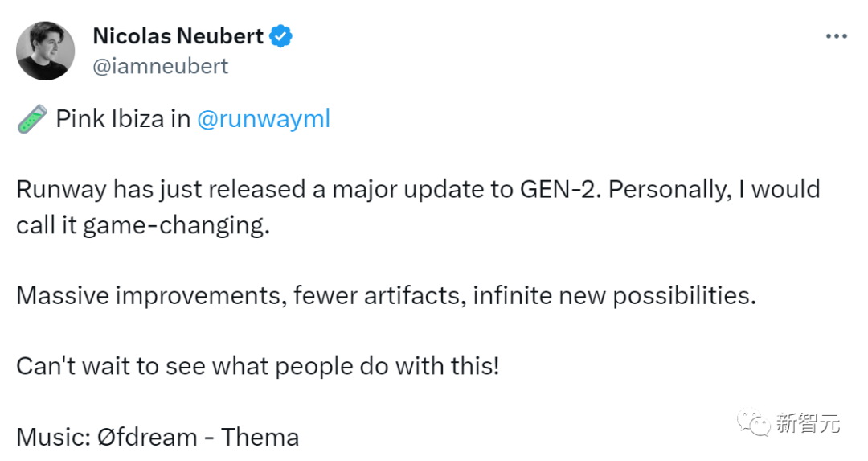Click the blue verified checkmark badge
Screen dimensions: 868x461
point(280,36)
